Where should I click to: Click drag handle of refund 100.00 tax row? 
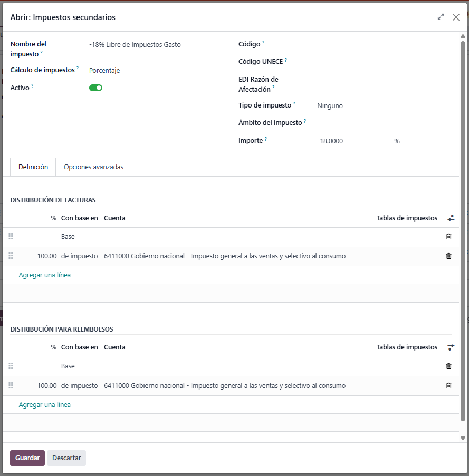[x=11, y=386]
